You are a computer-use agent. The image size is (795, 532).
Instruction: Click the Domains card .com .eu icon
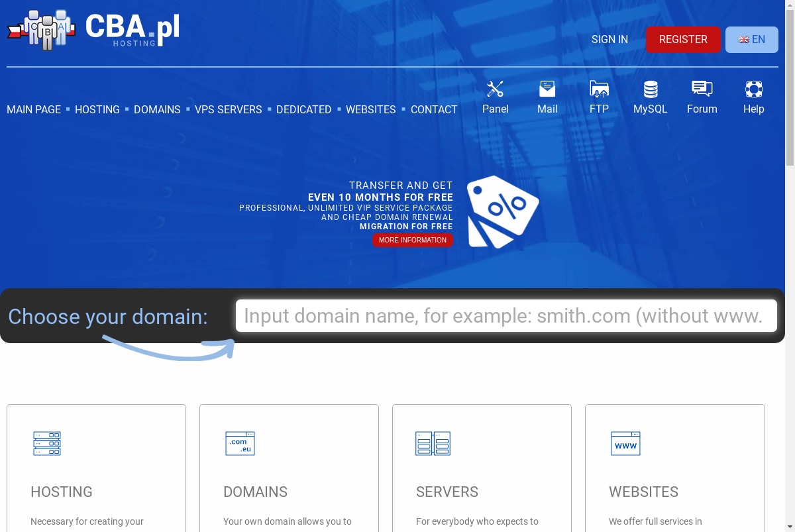point(240,443)
